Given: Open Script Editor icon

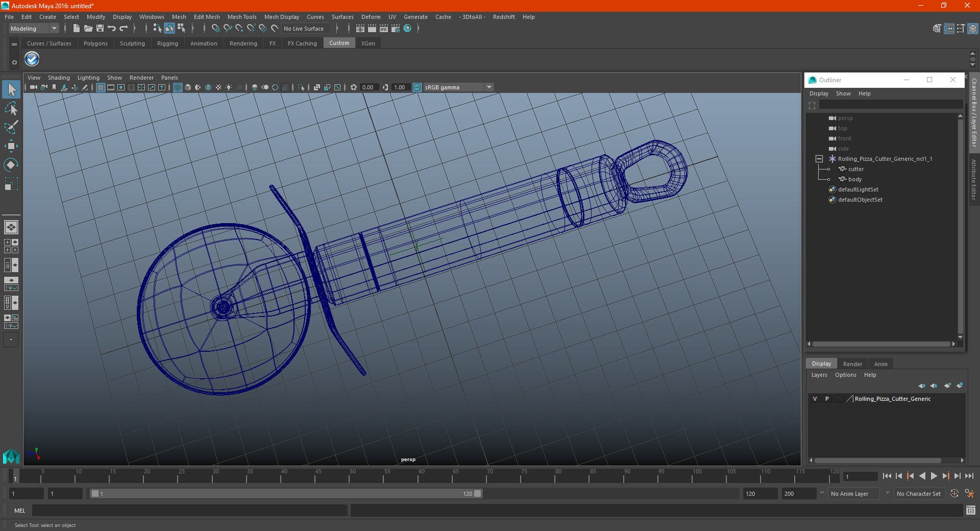Looking at the screenshot, I should [971, 510].
